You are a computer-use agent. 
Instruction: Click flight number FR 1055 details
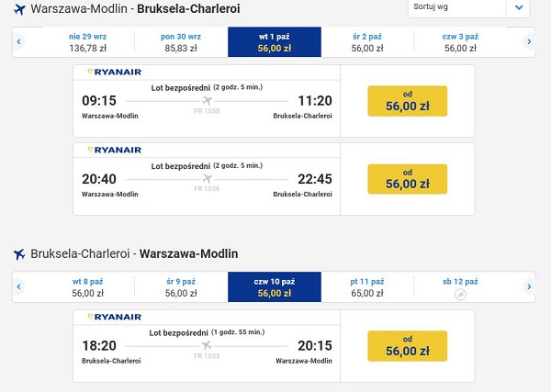click(x=207, y=356)
